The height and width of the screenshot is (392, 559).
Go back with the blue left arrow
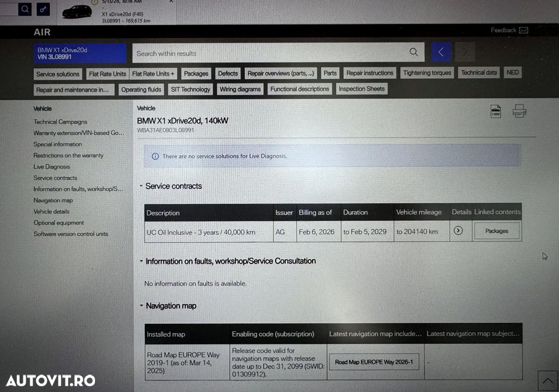[441, 52]
